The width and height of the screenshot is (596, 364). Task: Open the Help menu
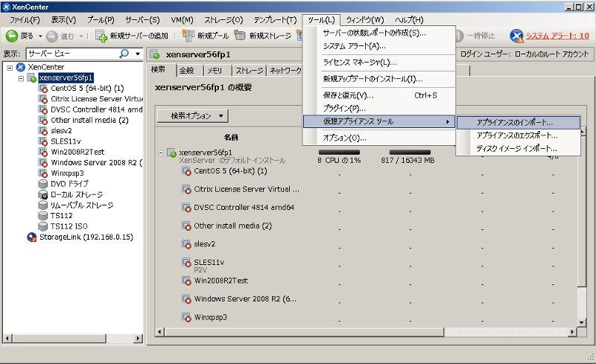(x=409, y=20)
